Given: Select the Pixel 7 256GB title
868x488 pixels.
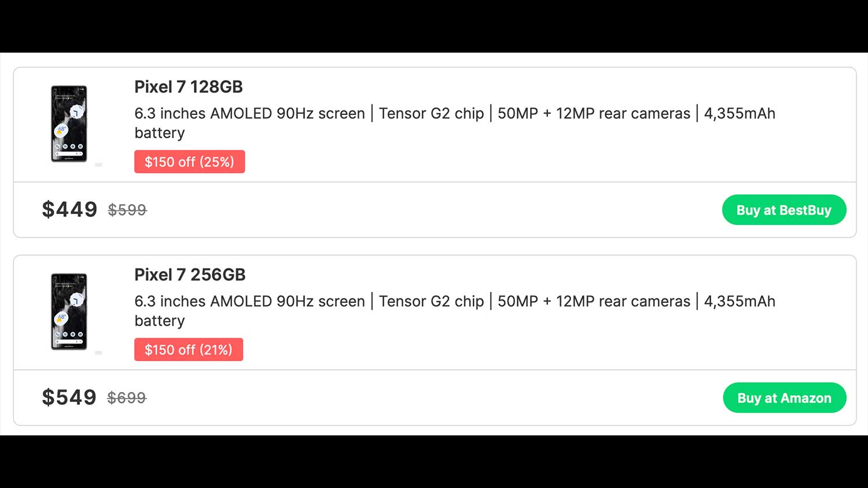Looking at the screenshot, I should (x=190, y=275).
